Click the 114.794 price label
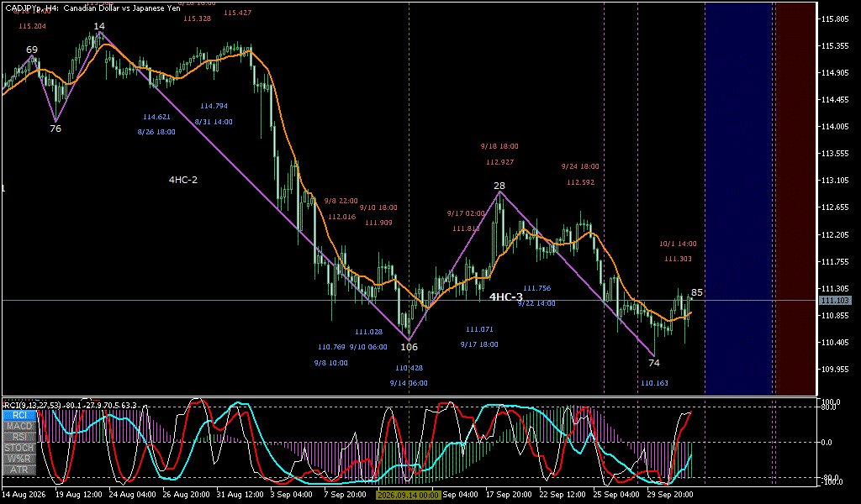The height and width of the screenshot is (504, 861). point(214,107)
